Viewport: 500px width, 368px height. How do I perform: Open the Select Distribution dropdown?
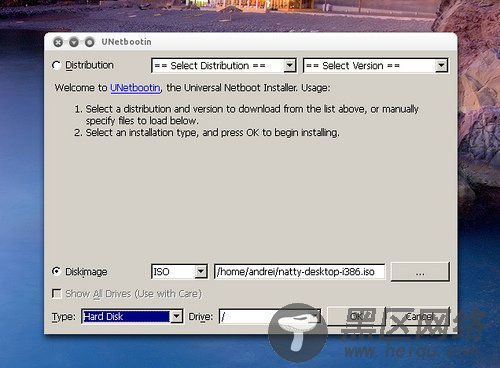click(224, 66)
